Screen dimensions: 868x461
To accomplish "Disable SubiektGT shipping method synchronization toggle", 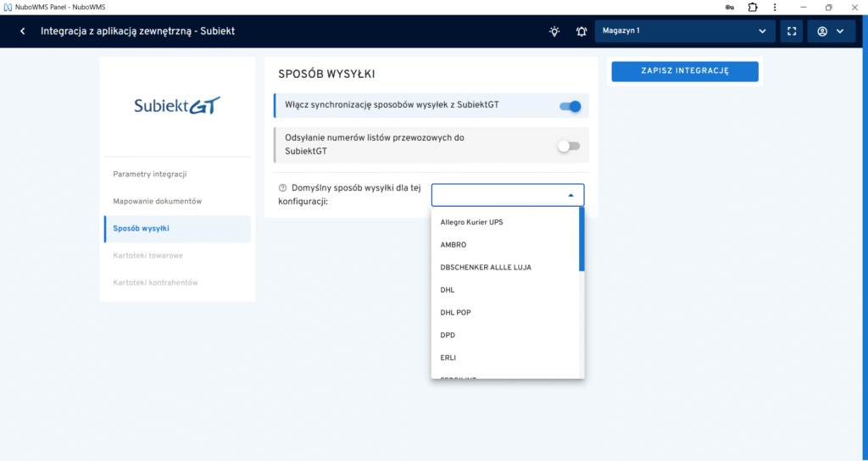I will [570, 106].
